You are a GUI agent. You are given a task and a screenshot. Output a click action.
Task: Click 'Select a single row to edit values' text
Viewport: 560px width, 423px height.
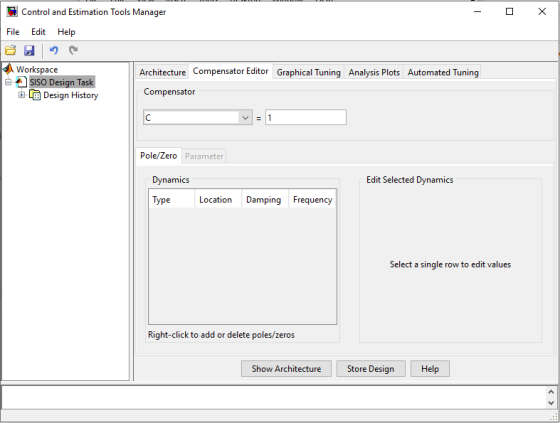click(450, 264)
